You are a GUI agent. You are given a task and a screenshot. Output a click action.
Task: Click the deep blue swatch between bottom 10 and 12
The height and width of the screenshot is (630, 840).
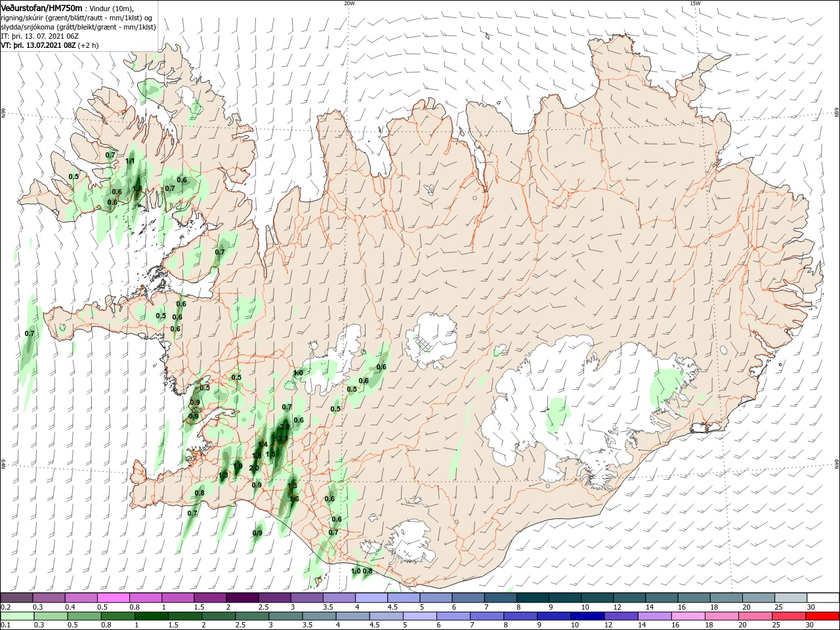[x=587, y=616]
